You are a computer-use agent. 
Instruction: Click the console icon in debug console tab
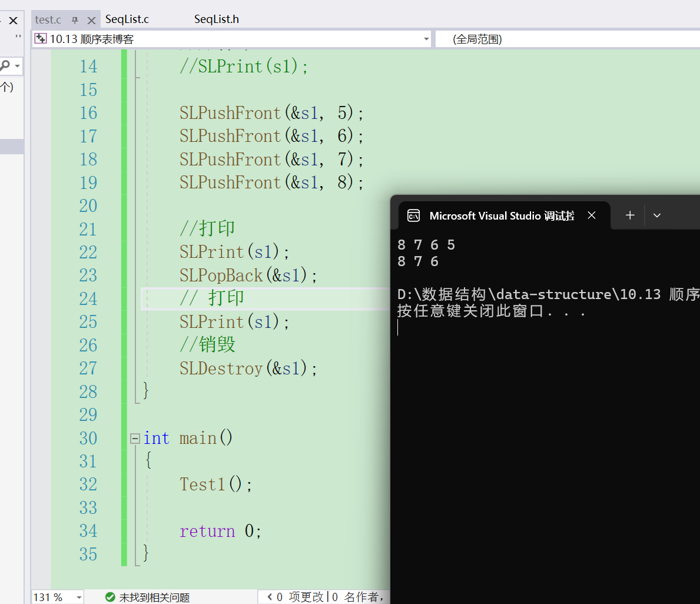413,215
